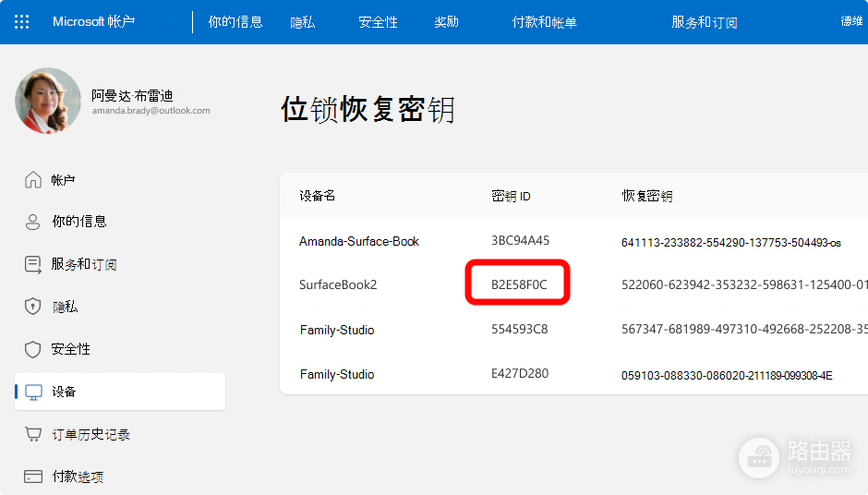The image size is (868, 495).
Task: Click the cart icon beside 订单历史记录
Action: [33, 434]
